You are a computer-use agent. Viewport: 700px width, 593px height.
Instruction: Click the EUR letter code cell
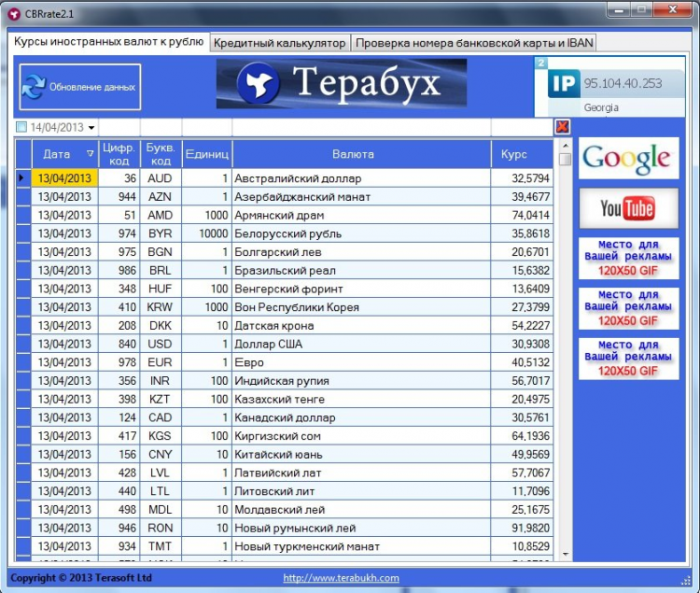(161, 362)
